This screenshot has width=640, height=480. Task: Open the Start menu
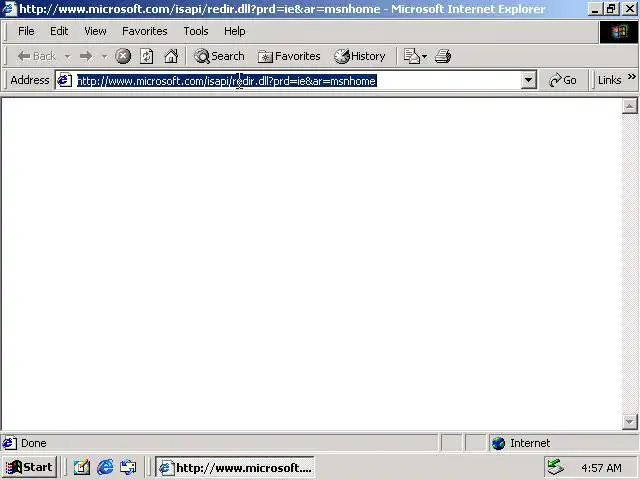coord(29,467)
